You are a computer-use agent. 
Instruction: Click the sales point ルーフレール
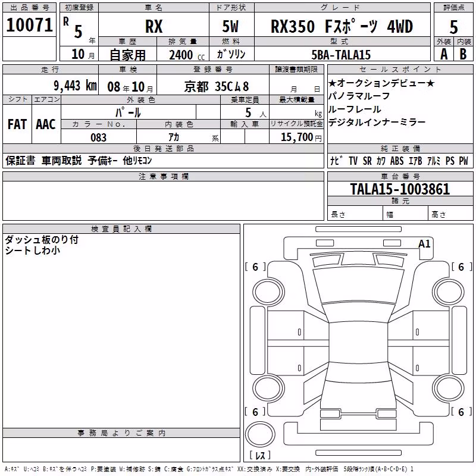[355, 109]
